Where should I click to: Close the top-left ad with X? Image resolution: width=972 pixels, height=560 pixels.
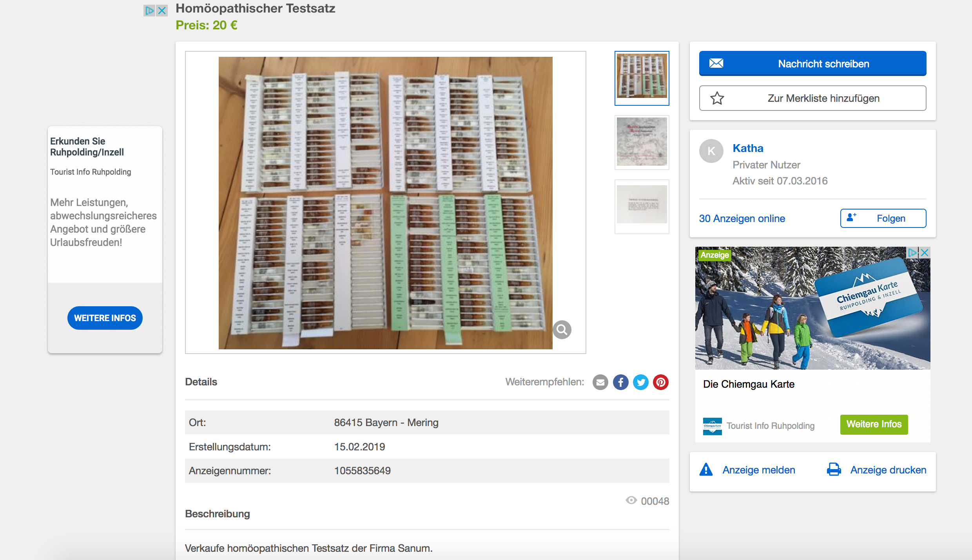(x=162, y=11)
